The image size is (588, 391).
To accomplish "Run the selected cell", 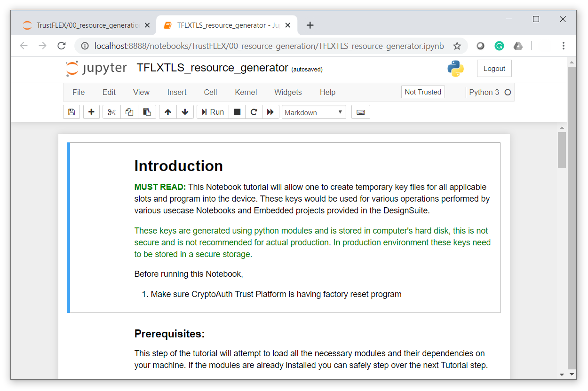I will pos(212,112).
